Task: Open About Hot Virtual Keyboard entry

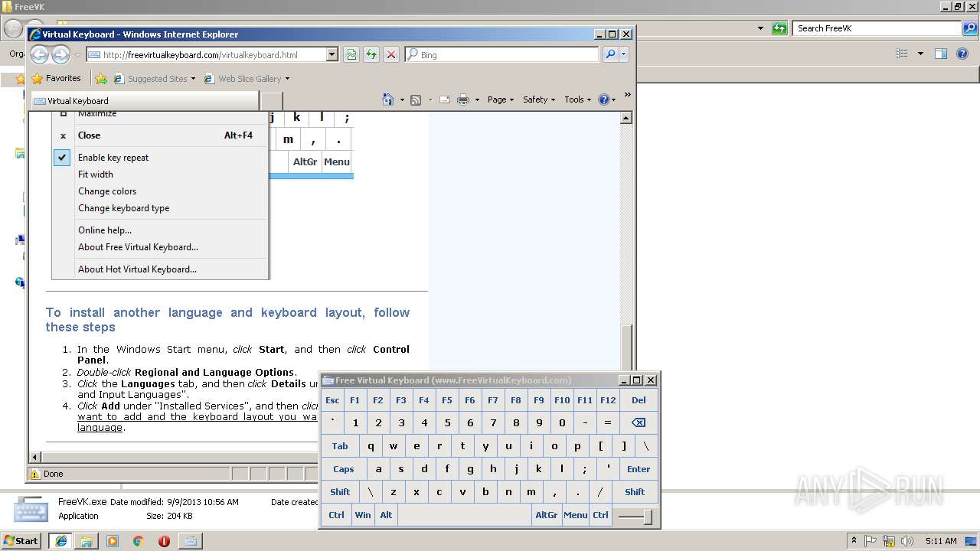Action: (160, 269)
